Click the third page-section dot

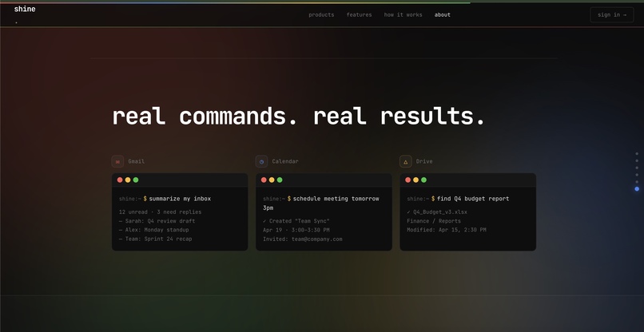pyautogui.click(x=637, y=168)
